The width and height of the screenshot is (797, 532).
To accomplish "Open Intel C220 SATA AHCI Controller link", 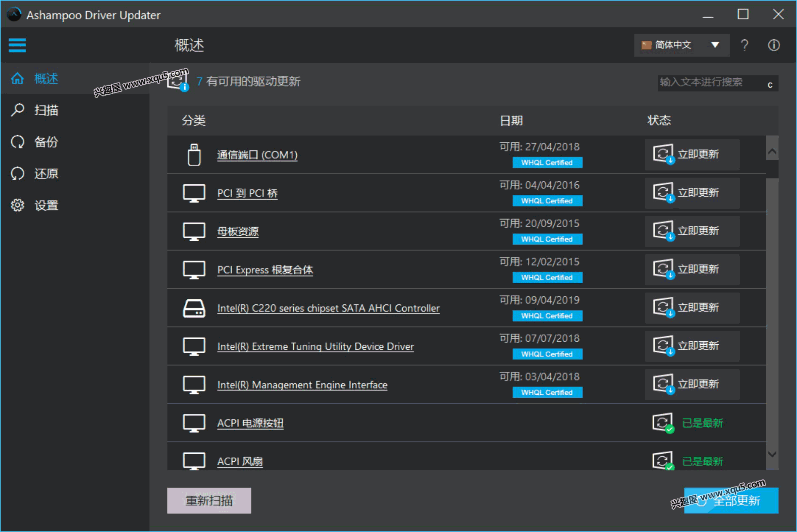I will [x=328, y=308].
